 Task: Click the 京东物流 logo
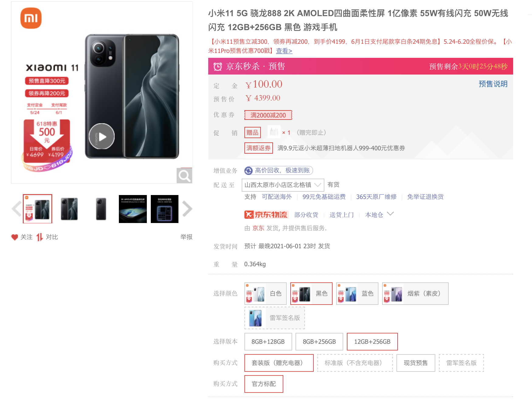[x=266, y=215]
